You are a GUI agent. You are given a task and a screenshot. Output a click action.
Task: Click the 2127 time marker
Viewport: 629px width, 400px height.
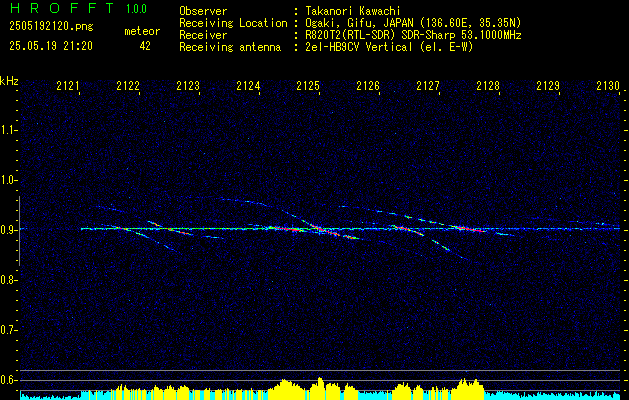point(428,86)
